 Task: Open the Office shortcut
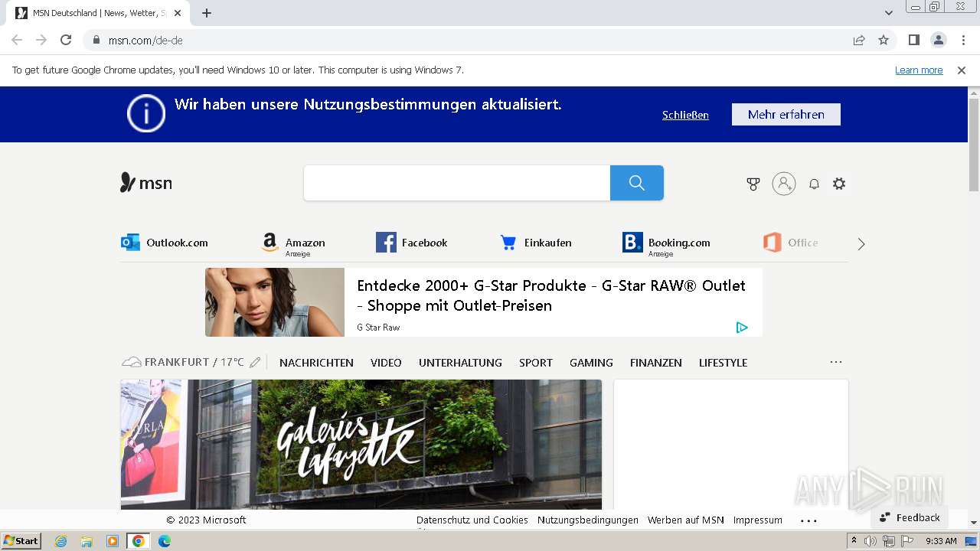(x=791, y=243)
